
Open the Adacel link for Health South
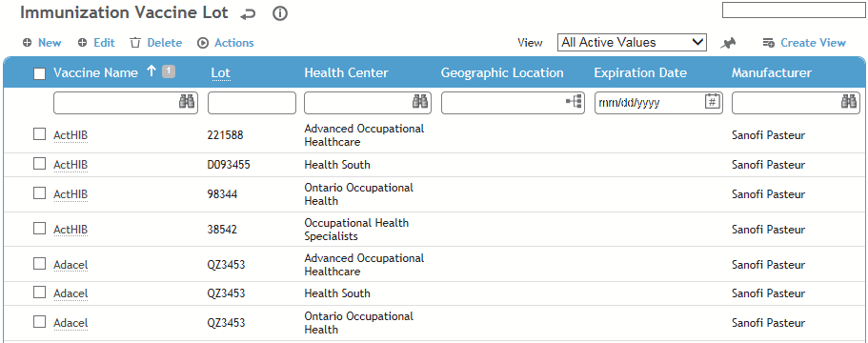pos(71,293)
